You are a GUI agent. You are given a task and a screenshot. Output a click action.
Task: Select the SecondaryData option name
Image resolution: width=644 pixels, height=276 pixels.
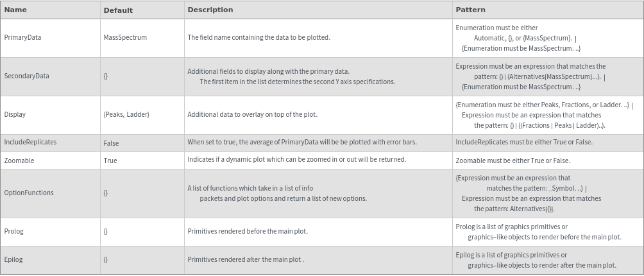pos(26,76)
